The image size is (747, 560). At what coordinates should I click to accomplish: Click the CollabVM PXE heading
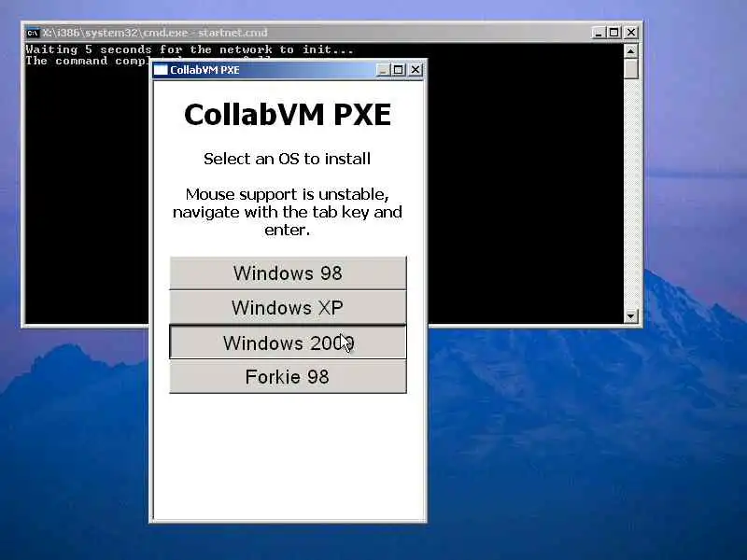pyautogui.click(x=288, y=115)
